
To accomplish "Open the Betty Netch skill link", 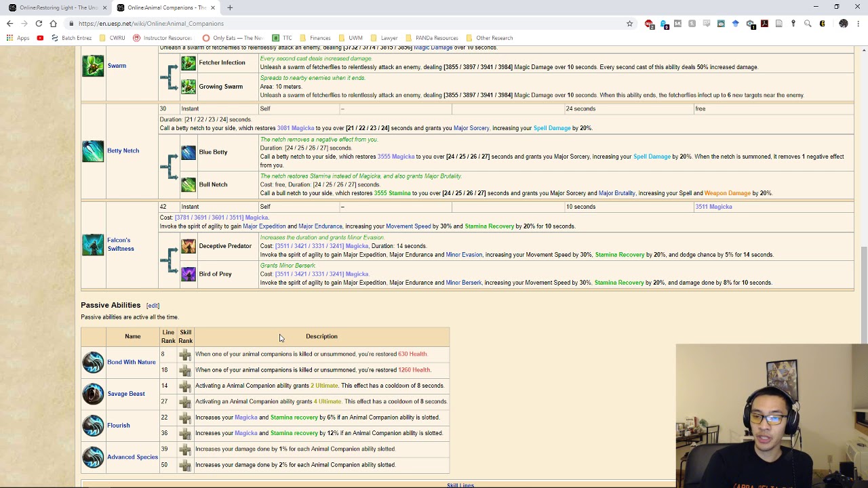I will click(123, 150).
